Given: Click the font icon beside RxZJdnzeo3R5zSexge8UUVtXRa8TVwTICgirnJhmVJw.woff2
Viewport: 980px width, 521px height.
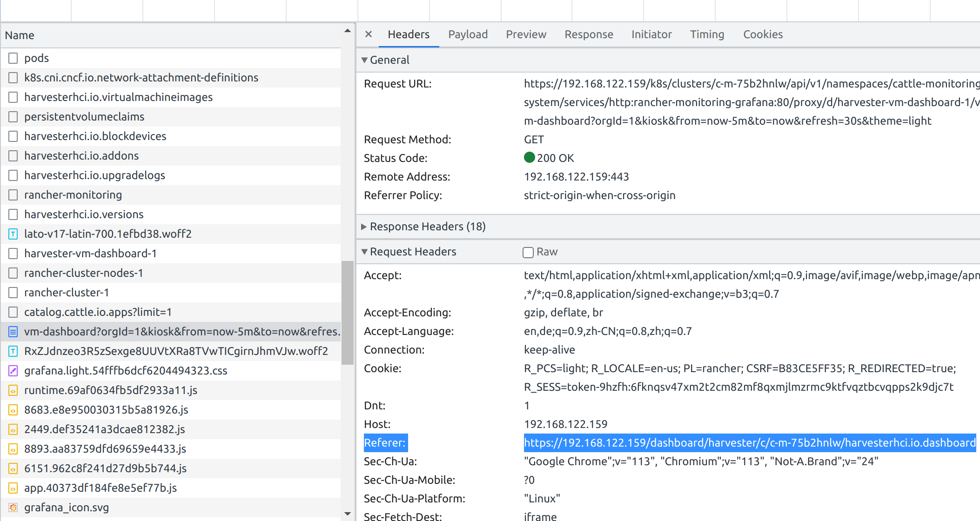Looking at the screenshot, I should coord(13,351).
